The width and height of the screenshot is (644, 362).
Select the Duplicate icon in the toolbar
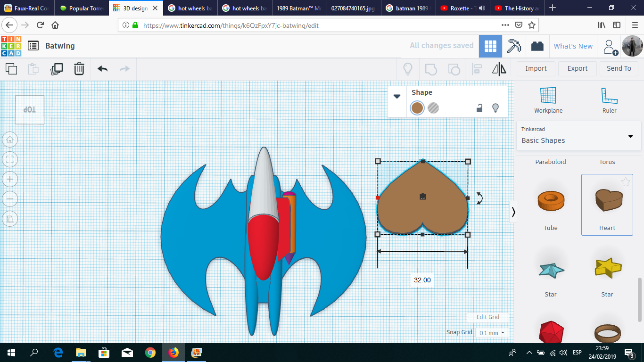pos(57,68)
